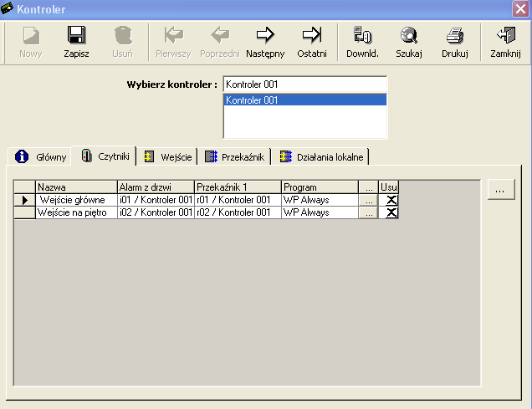
Task: Go to first record with Pierwszy
Action: click(174, 35)
